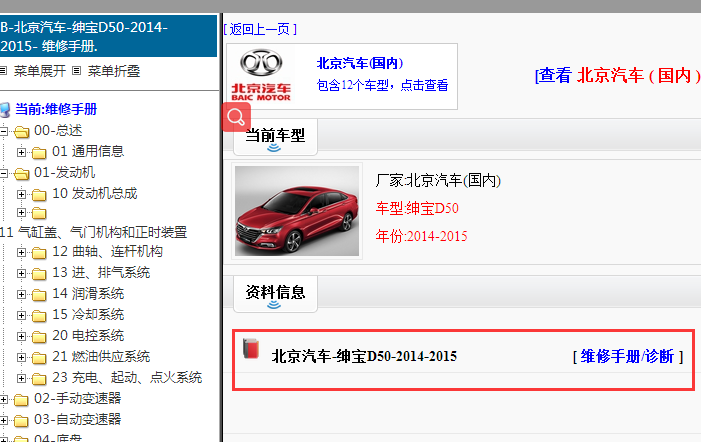The image size is (701, 442).
Task: Click folder icon of 20 电控系统
Action: [39, 337]
